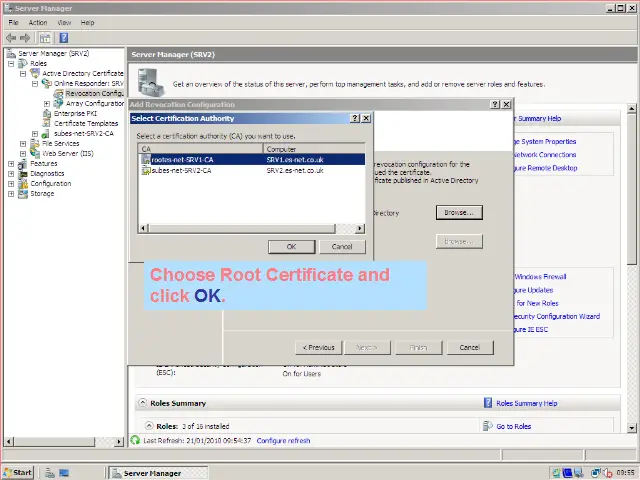The image size is (640, 480).
Task: Collapse the Roles tree node
Action: point(11,63)
